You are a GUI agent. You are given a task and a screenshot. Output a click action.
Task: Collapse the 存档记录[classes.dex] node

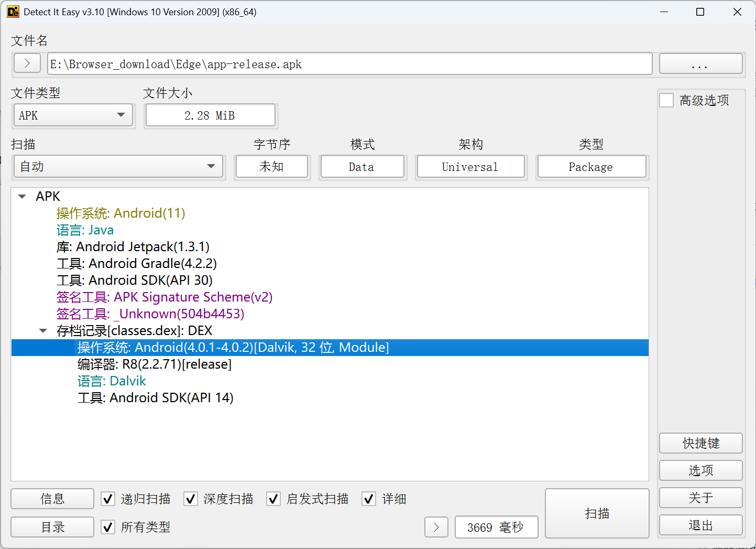click(x=43, y=331)
